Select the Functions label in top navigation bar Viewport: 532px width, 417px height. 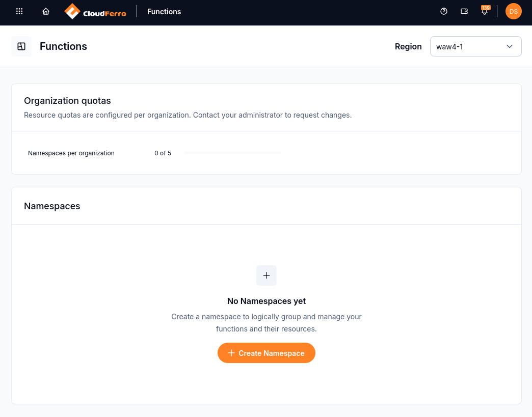tap(164, 12)
